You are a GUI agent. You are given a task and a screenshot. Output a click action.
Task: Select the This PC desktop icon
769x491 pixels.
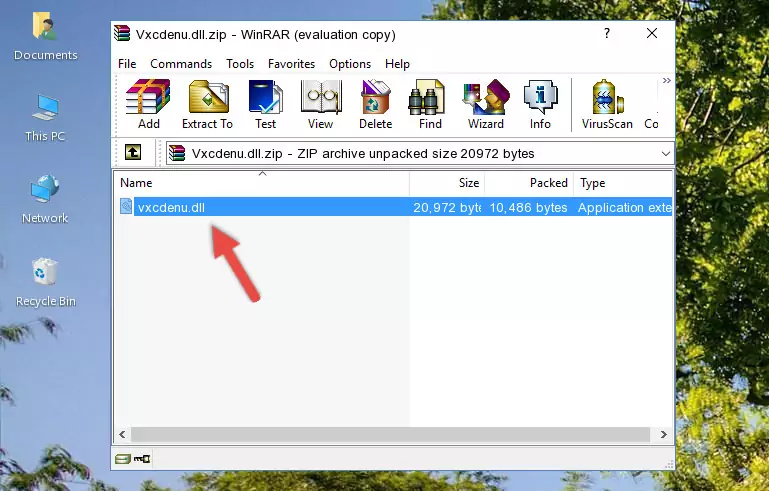tap(45, 118)
